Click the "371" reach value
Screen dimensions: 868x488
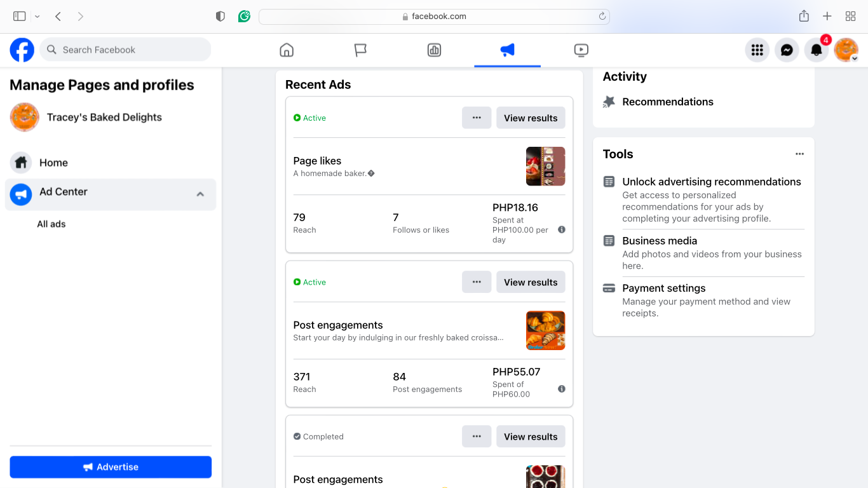click(302, 377)
